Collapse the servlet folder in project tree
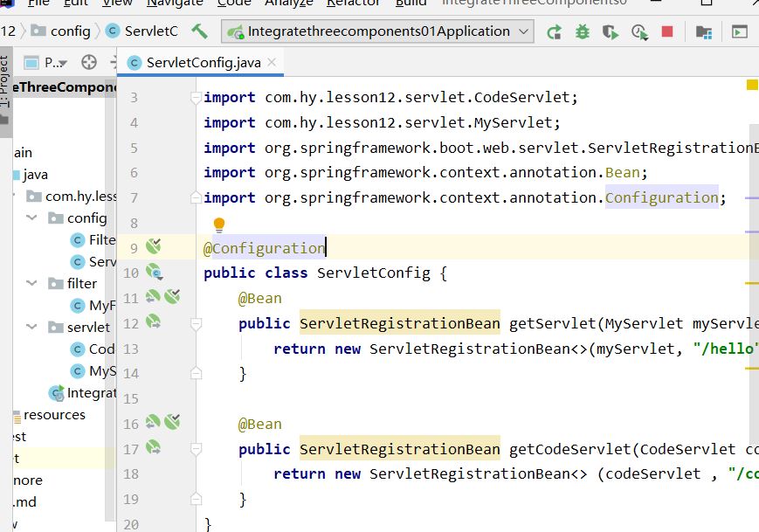This screenshot has width=759, height=532. (31, 327)
